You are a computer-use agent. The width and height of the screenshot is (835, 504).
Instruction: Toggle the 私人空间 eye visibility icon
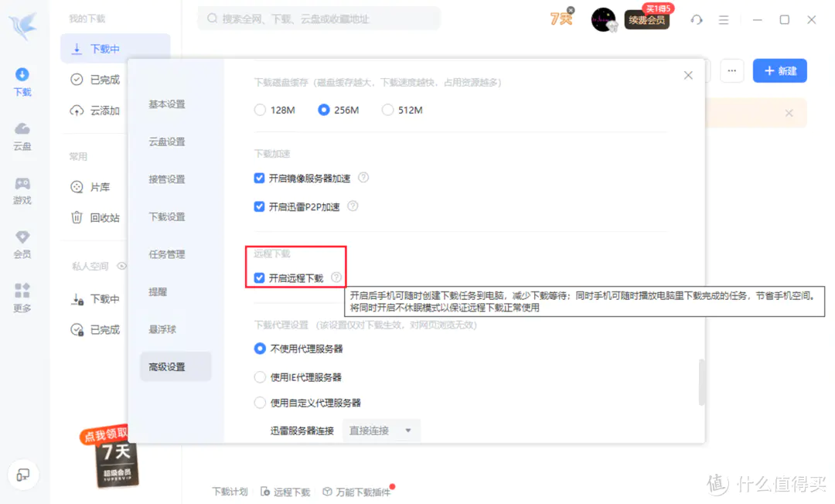pos(121,266)
